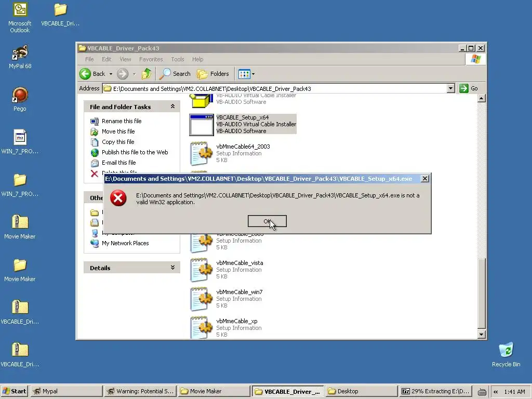
Task: Switch to Warning: Potential S... taskbar window
Action: [x=140, y=391]
